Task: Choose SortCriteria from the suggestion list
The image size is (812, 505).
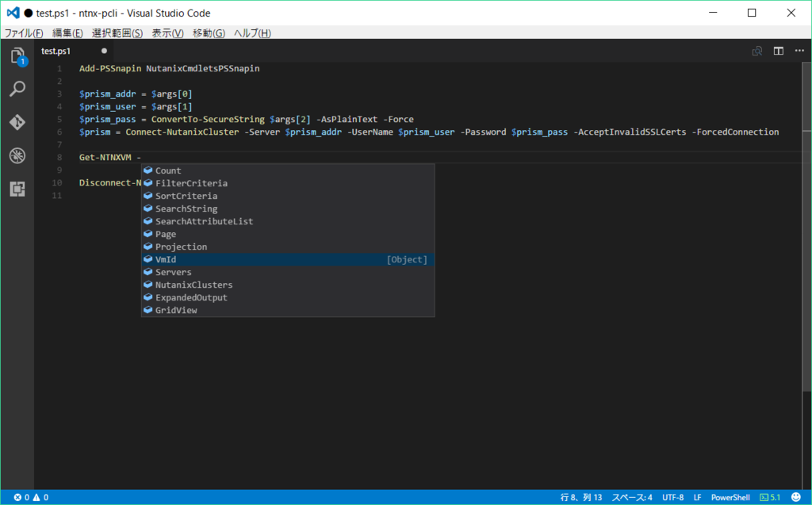Action: pos(288,196)
